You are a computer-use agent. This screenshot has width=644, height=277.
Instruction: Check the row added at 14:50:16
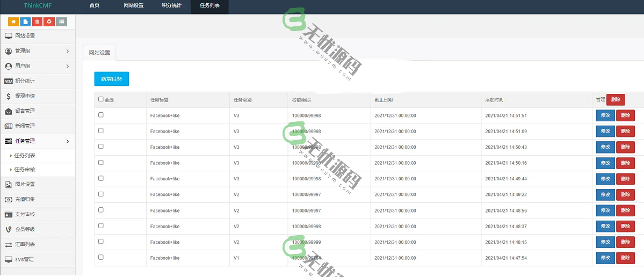pos(101,163)
